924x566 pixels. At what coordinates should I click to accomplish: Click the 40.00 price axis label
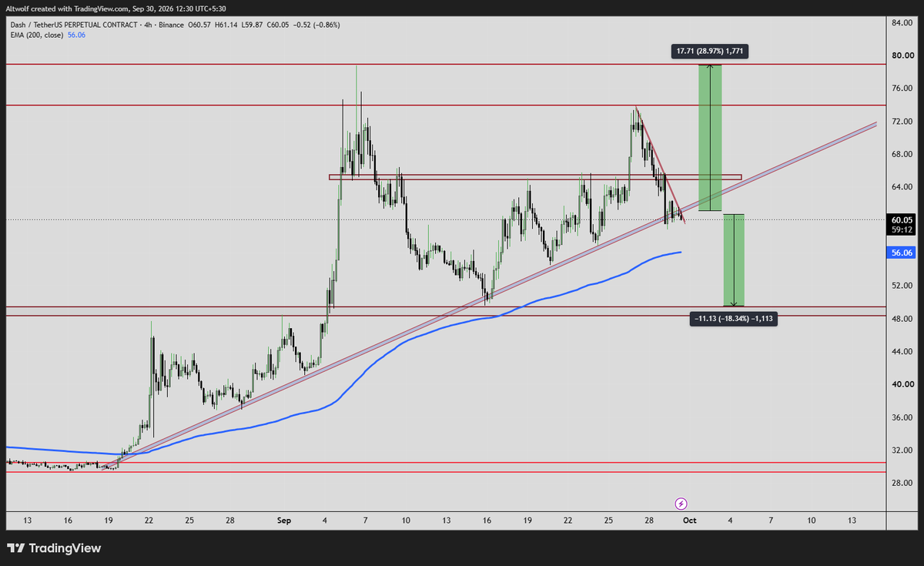point(902,384)
